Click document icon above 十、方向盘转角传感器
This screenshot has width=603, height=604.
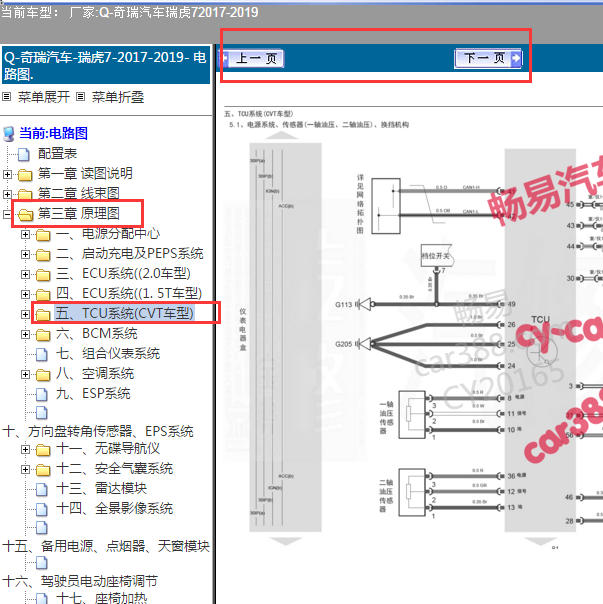[42, 413]
